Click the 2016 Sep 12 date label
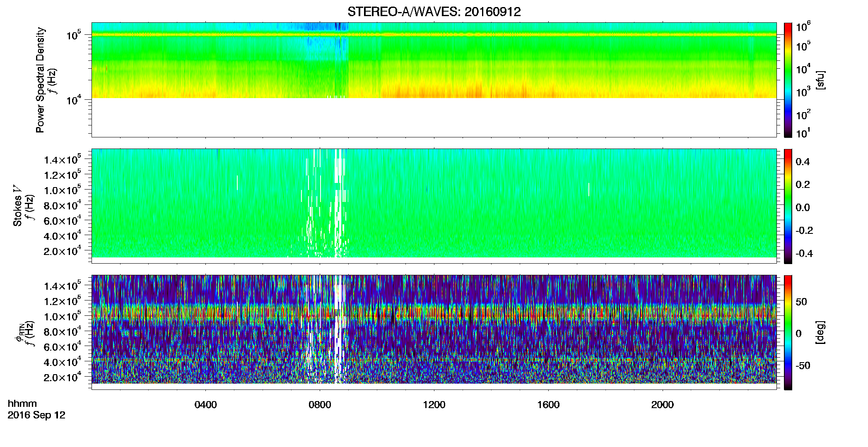 pos(36,415)
